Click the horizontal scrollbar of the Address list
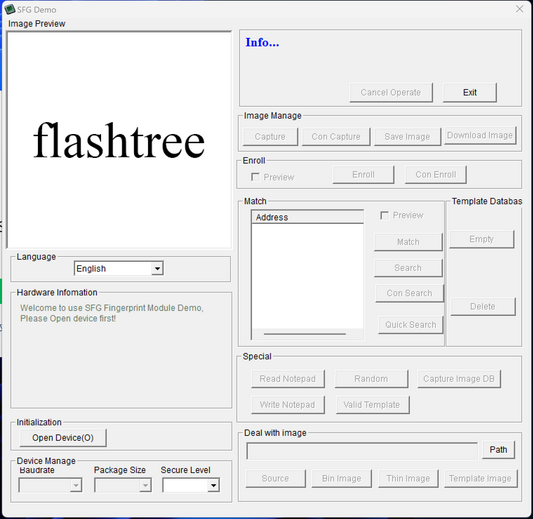Viewport: 533px width, 519px height. (308, 334)
